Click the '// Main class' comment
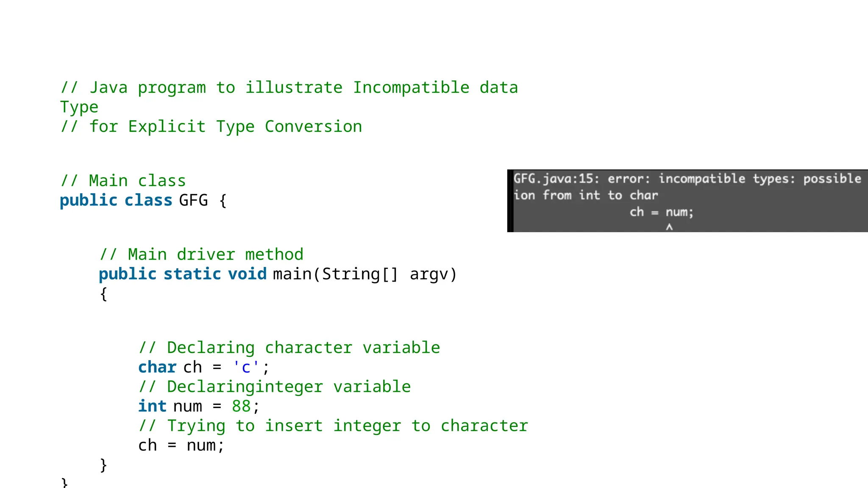The width and height of the screenshot is (868, 488). (123, 181)
